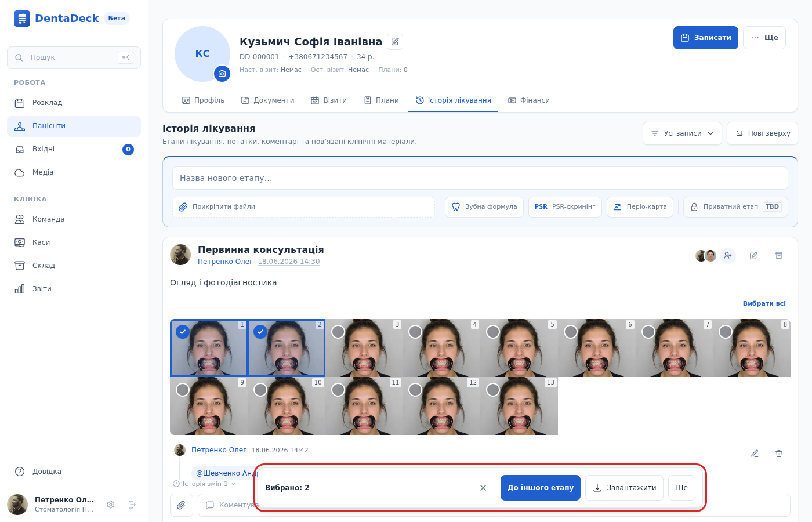812x522 pixels.
Task: Select photo number 6
Action: click(571, 332)
